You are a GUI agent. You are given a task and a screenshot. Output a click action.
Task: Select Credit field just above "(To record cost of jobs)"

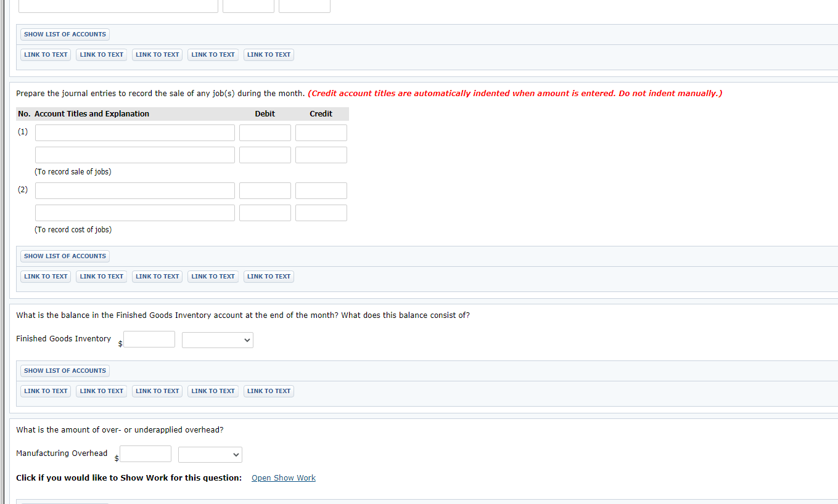[x=321, y=213]
